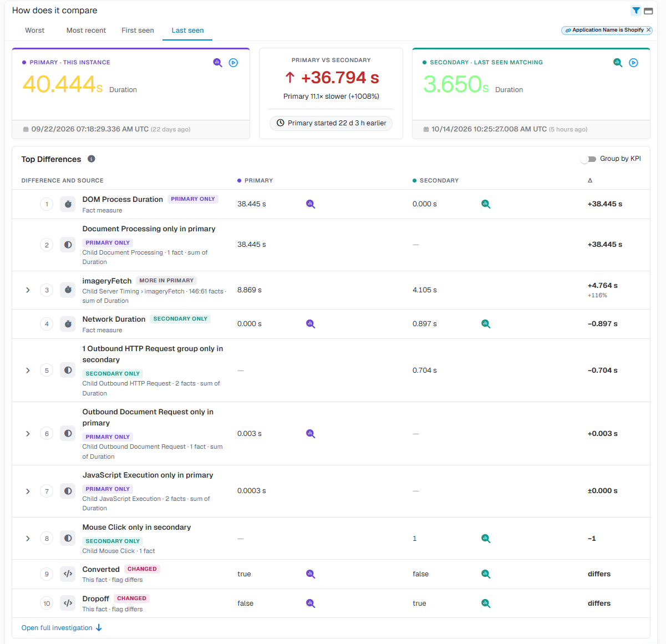
Task: Analyze secondary value of Network Duration
Action: click(x=486, y=324)
